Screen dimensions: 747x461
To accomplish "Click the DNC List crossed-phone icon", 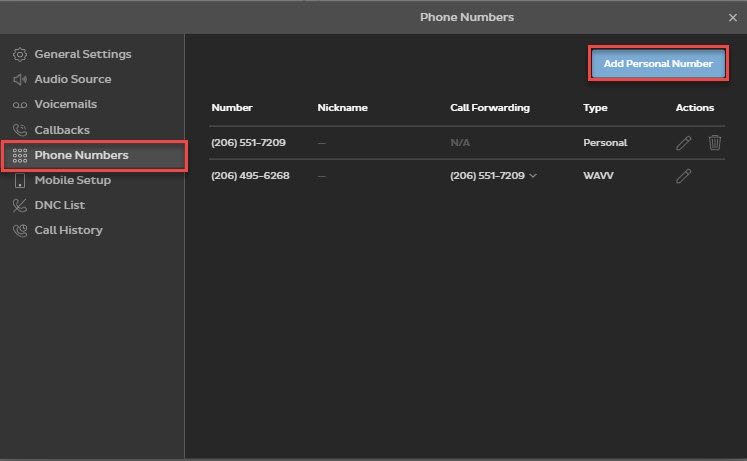I will (x=20, y=205).
